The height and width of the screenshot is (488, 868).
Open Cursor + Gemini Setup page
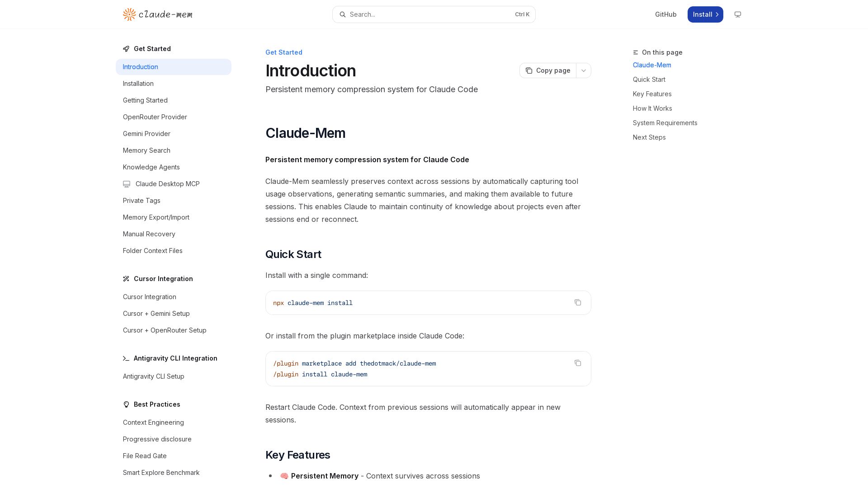click(174, 314)
